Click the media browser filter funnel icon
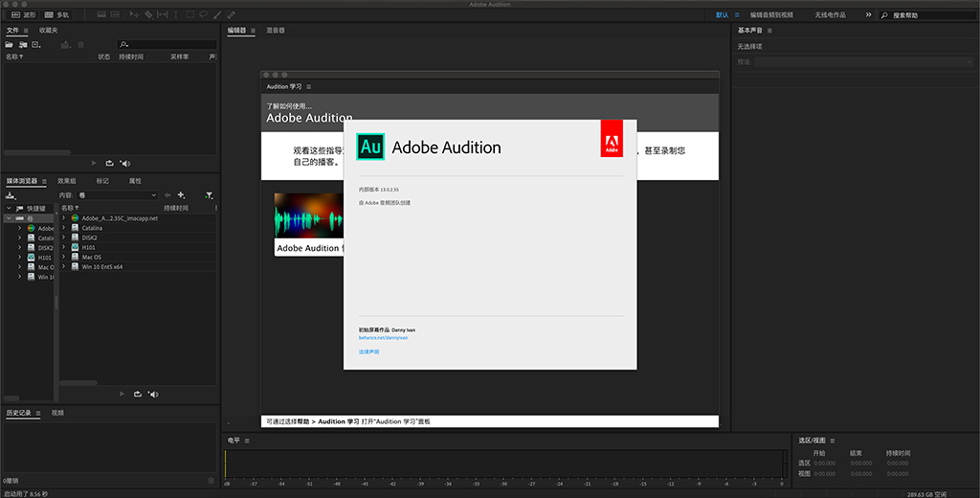This screenshot has height=498, width=980. 210,195
